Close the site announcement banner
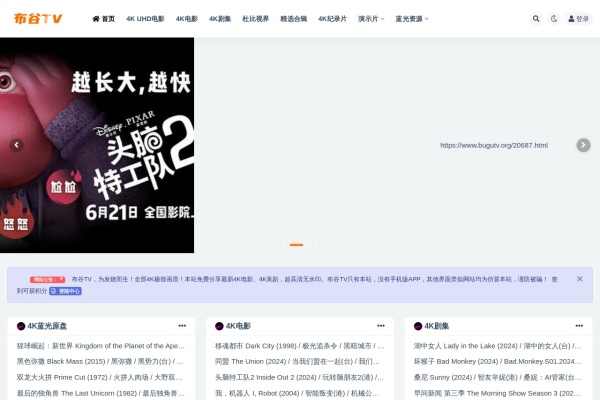 coord(579,279)
